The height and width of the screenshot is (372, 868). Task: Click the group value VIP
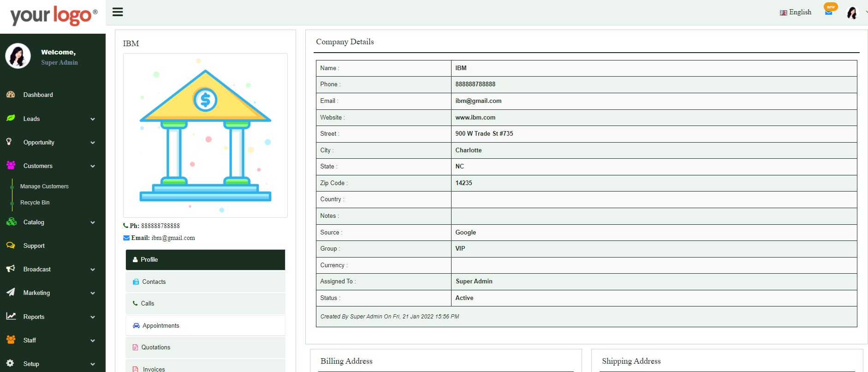coord(460,249)
